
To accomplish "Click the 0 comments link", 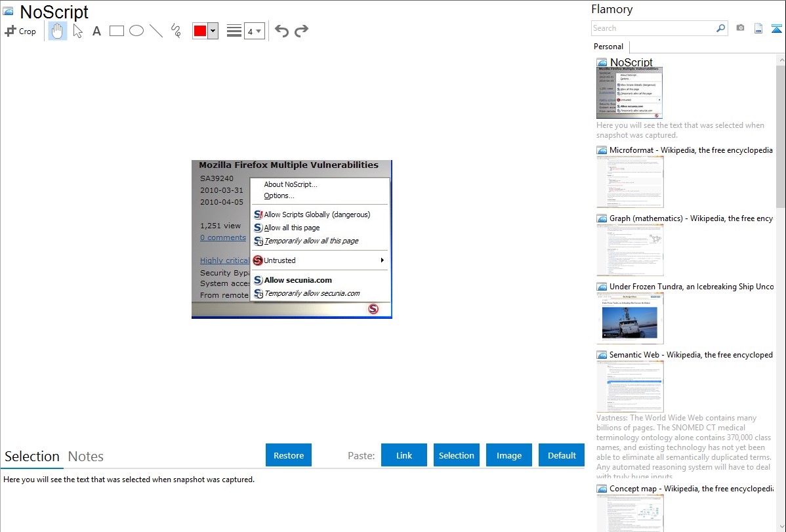I will (223, 237).
